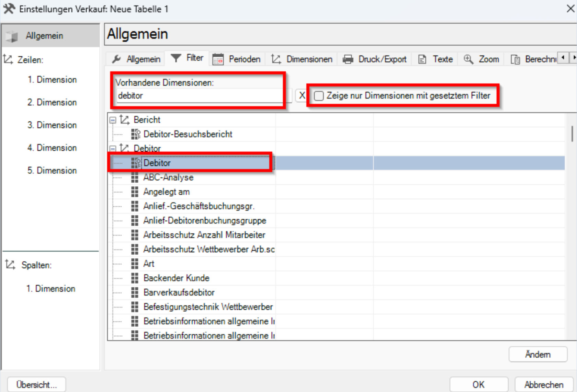This screenshot has width=577, height=392.
Task: Click the axis icon next to Zeilen
Action: click(x=8, y=59)
